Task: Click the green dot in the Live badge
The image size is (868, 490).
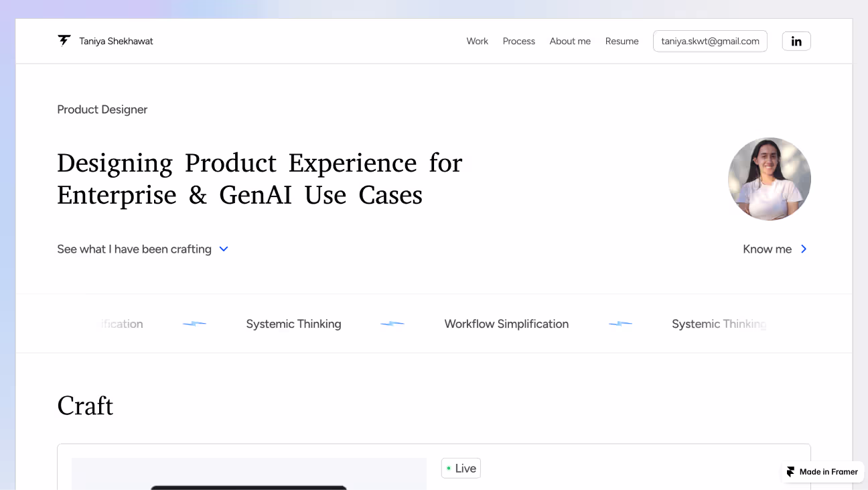Action: coord(449,469)
